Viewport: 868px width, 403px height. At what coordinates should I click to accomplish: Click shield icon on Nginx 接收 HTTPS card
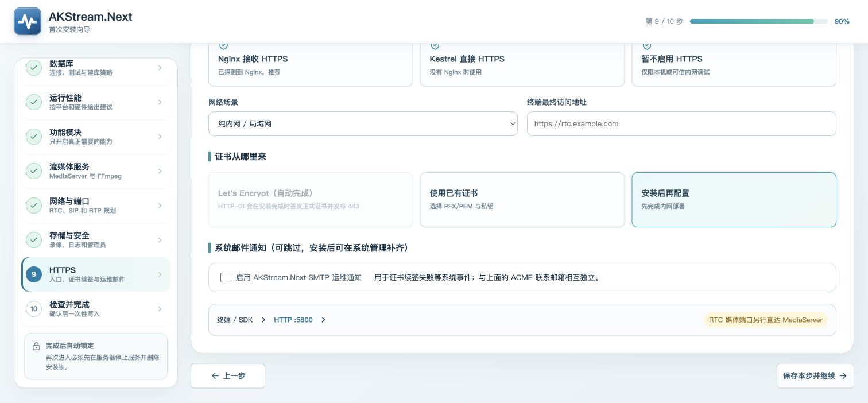(x=223, y=45)
